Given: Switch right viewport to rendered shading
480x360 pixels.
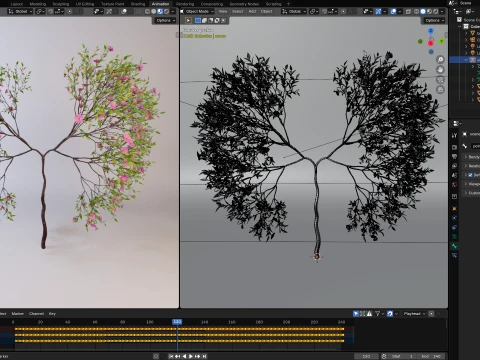Looking at the screenshot, I should click(435, 11).
